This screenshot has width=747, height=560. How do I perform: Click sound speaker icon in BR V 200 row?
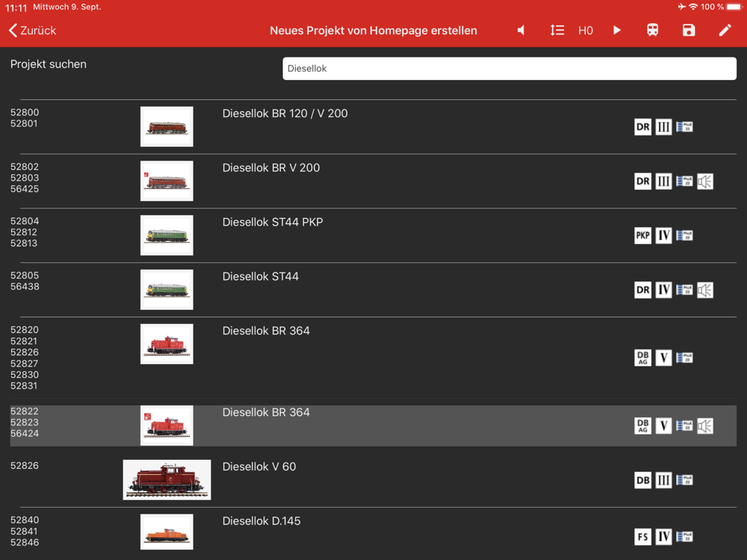tap(705, 181)
